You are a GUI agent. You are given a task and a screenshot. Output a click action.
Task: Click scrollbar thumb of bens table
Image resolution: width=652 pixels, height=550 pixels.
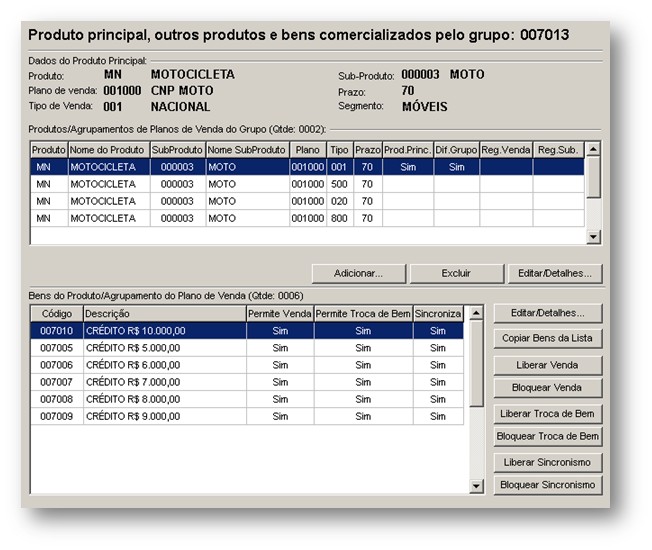(476, 363)
